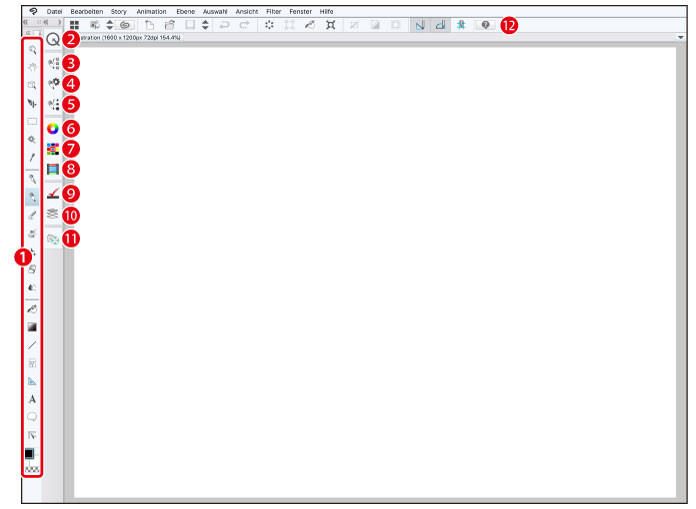Screen dimensions: 696x509
Task: Select the rectangular Selection marquee tool
Action: tap(32, 121)
